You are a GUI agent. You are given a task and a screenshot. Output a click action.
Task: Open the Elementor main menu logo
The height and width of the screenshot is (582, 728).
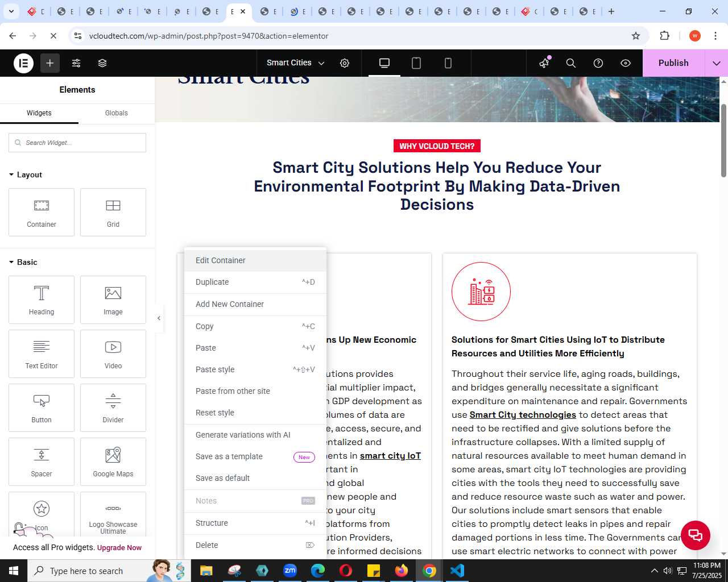(24, 63)
